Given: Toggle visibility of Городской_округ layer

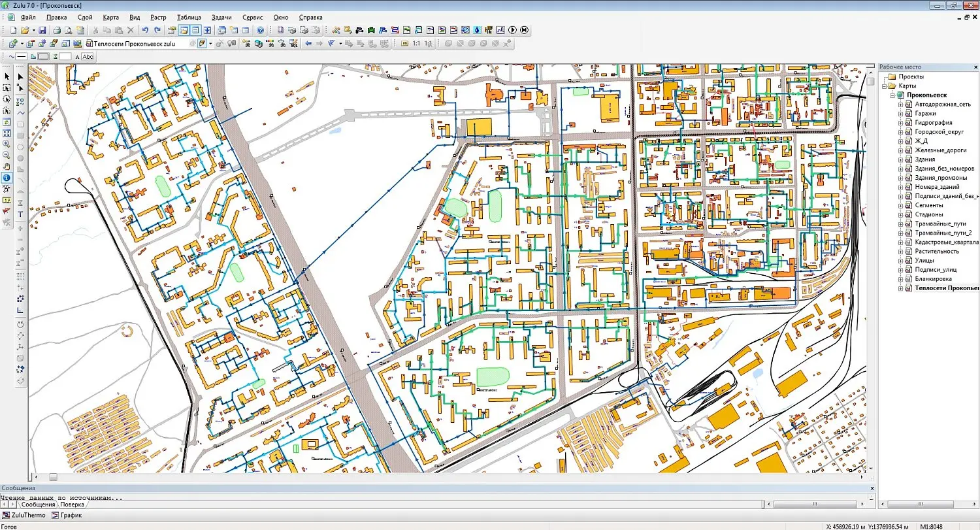Looking at the screenshot, I should [x=909, y=131].
